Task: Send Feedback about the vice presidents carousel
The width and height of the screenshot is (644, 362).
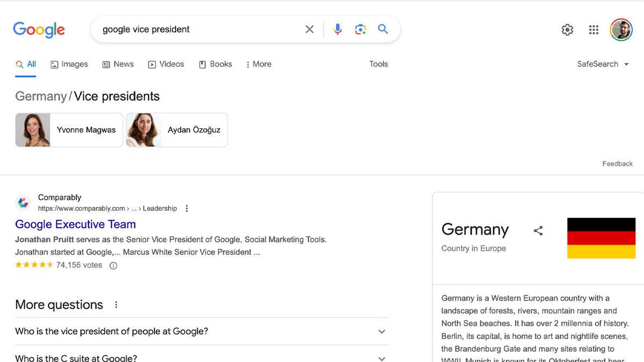Action: click(x=617, y=163)
